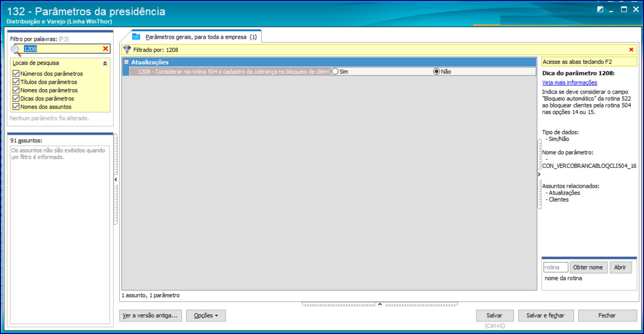
Task: Click the 1 assunto, 1 parâmetro status text
Action: 151,295
